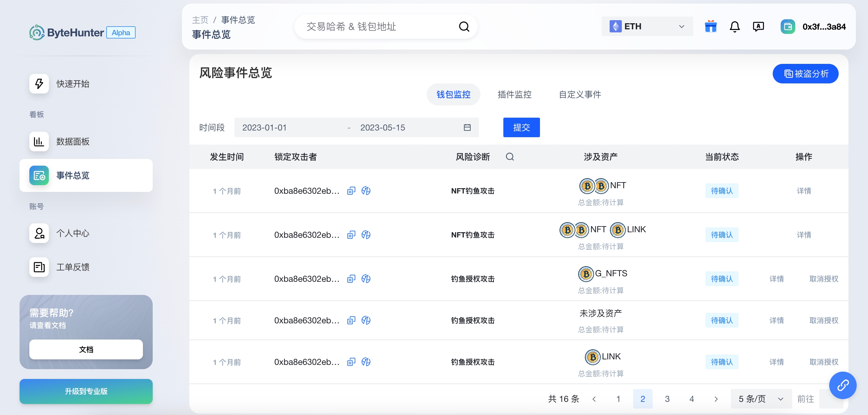Go to page 3
The image size is (868, 415).
[667, 399]
